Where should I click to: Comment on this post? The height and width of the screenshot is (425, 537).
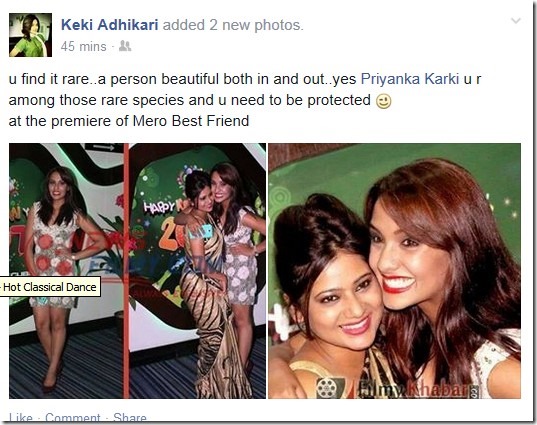click(x=73, y=417)
